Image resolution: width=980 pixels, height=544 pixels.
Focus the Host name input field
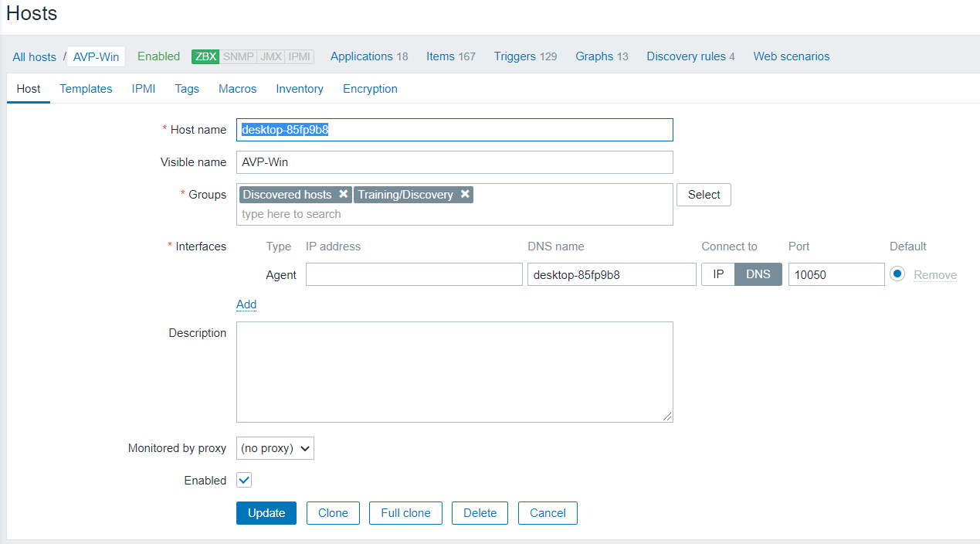[455, 130]
